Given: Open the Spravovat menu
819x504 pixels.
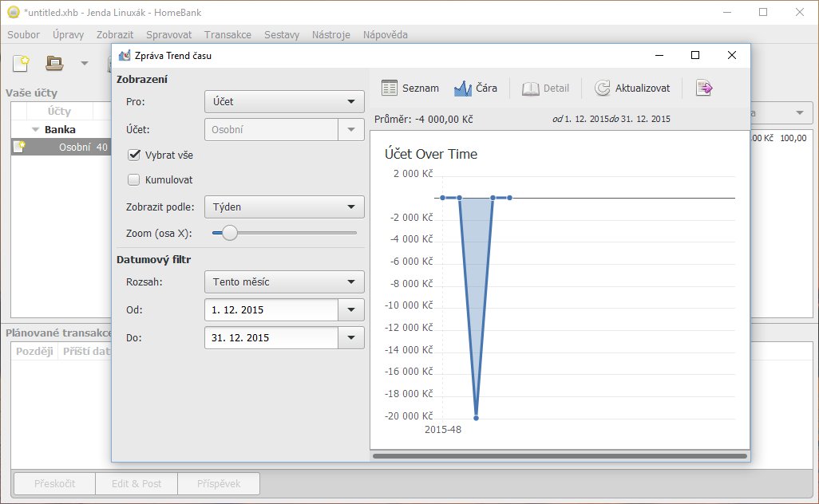Looking at the screenshot, I should click(x=168, y=34).
